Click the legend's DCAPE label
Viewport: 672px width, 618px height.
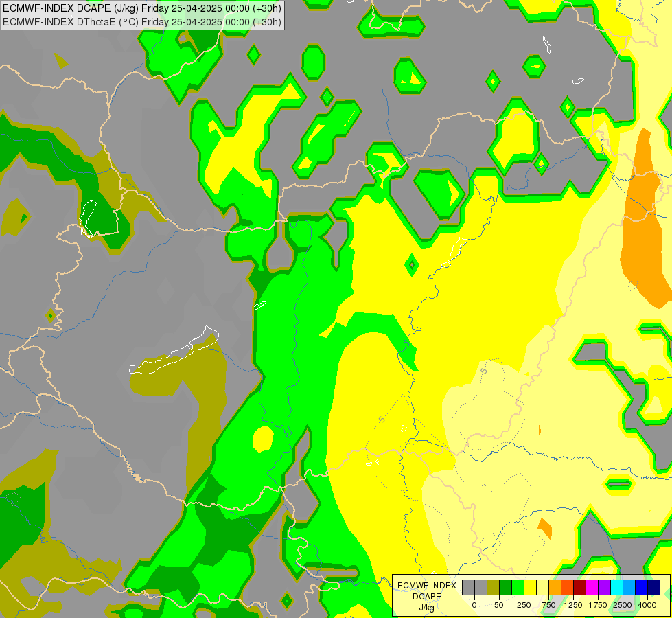pyautogui.click(x=427, y=597)
